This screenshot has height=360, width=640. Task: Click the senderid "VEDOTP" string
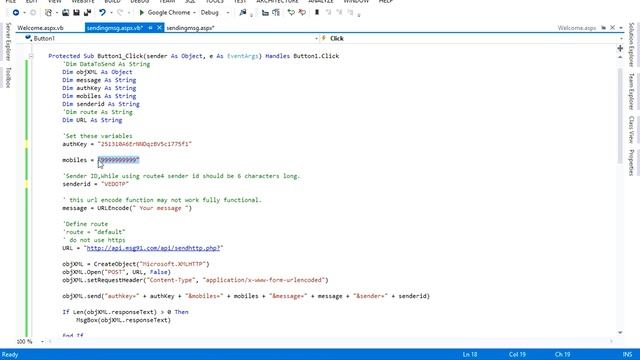[115, 184]
